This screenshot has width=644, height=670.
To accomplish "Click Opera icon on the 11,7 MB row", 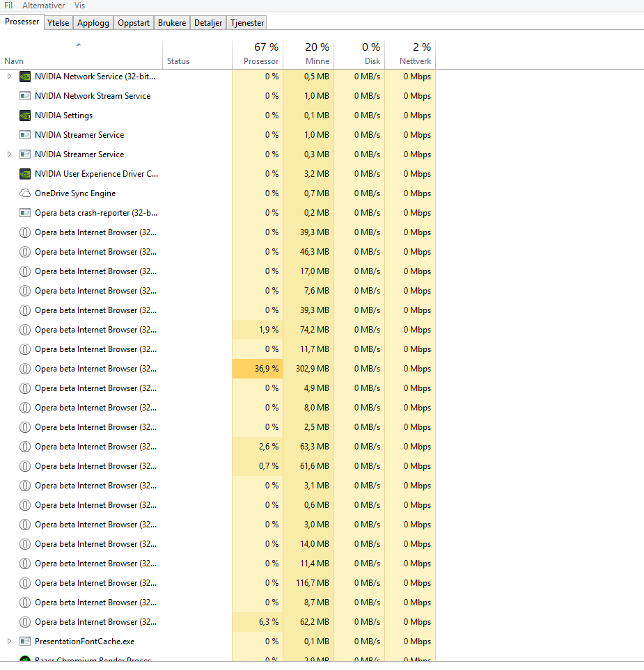I will pyautogui.click(x=25, y=349).
